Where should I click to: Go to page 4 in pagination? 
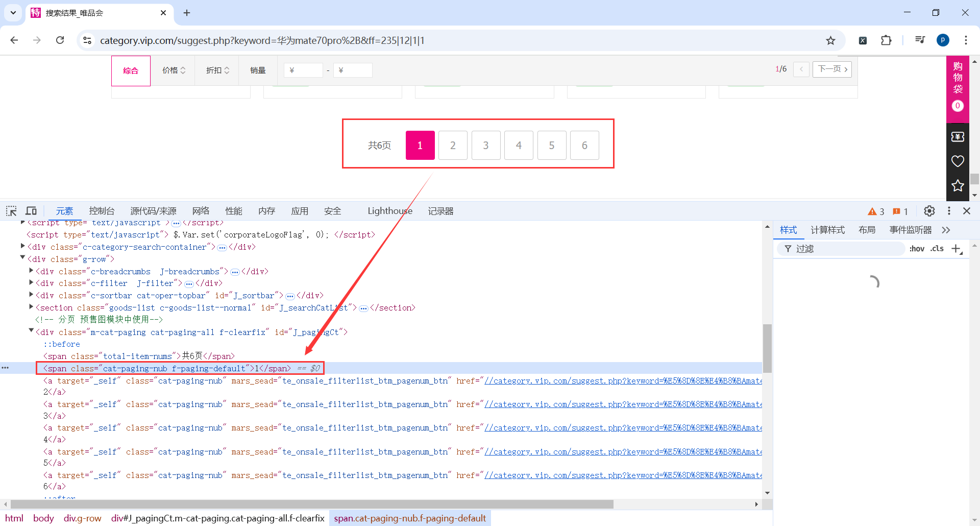(x=519, y=146)
